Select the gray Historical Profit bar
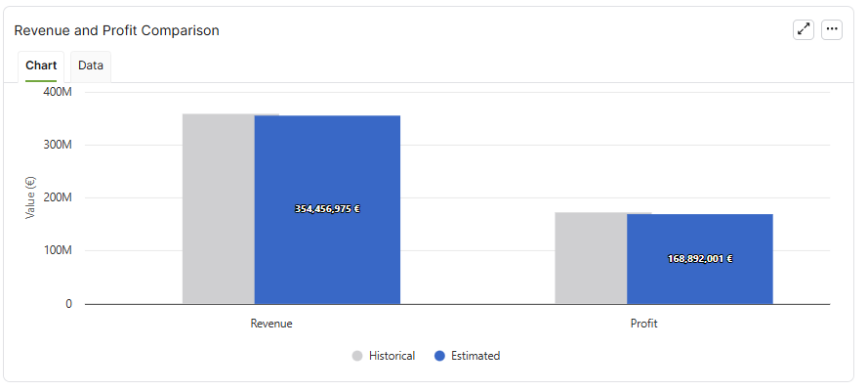Screen dimensions: 868x391 point(591,258)
